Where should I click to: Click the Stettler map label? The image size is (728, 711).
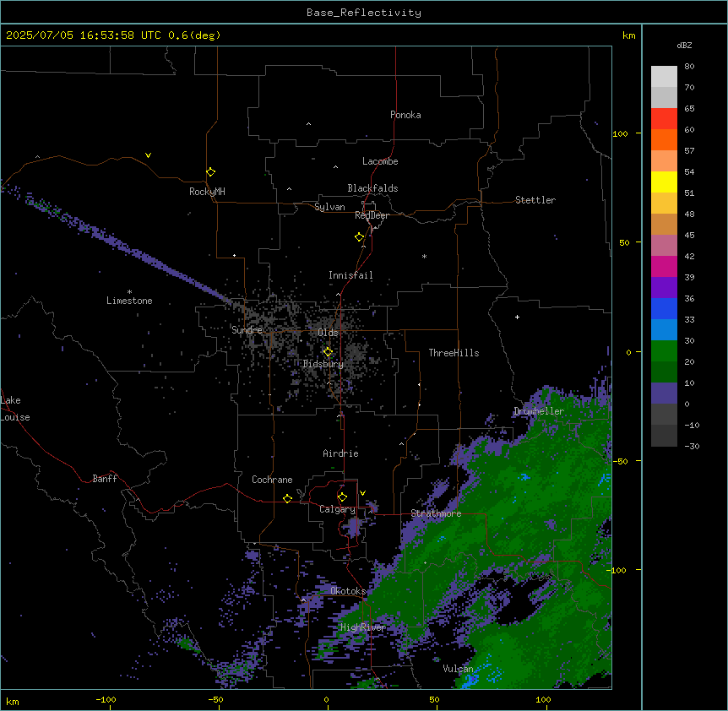click(535, 200)
